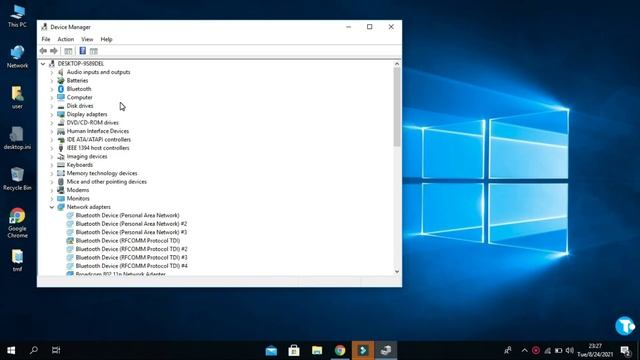Open Microsoft Store from taskbar
The height and width of the screenshot is (360, 640).
click(294, 350)
